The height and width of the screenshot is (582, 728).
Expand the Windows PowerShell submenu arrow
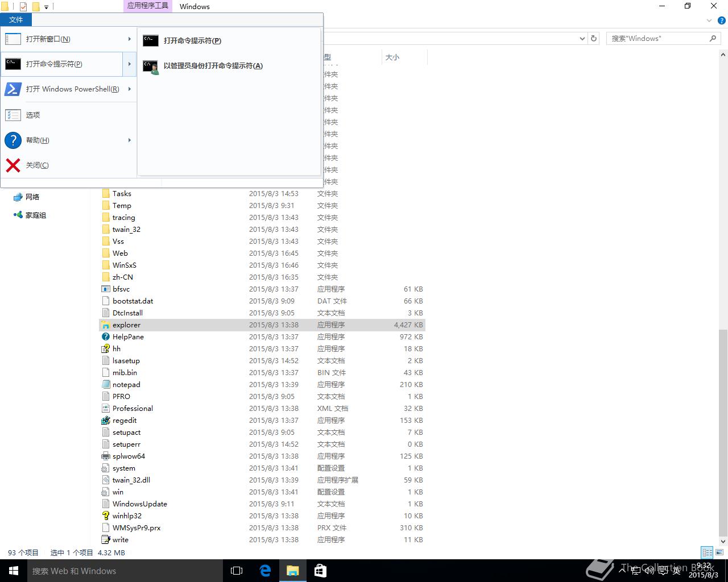130,89
